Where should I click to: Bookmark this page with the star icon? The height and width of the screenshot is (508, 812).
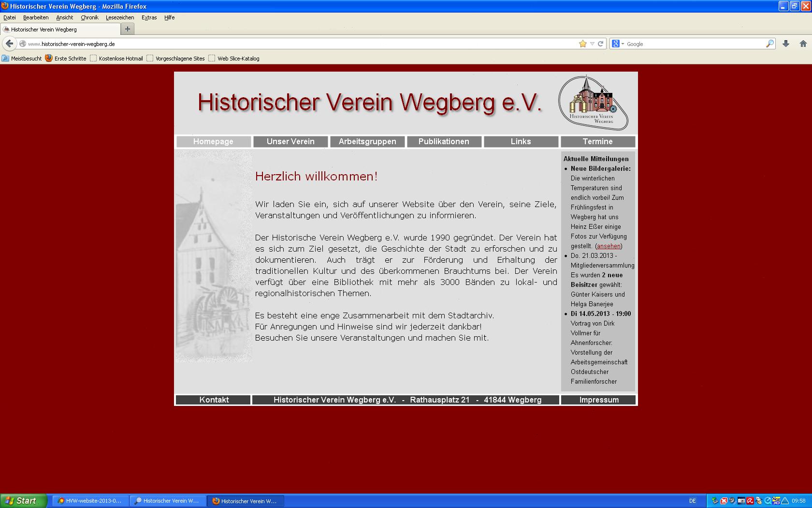[583, 44]
